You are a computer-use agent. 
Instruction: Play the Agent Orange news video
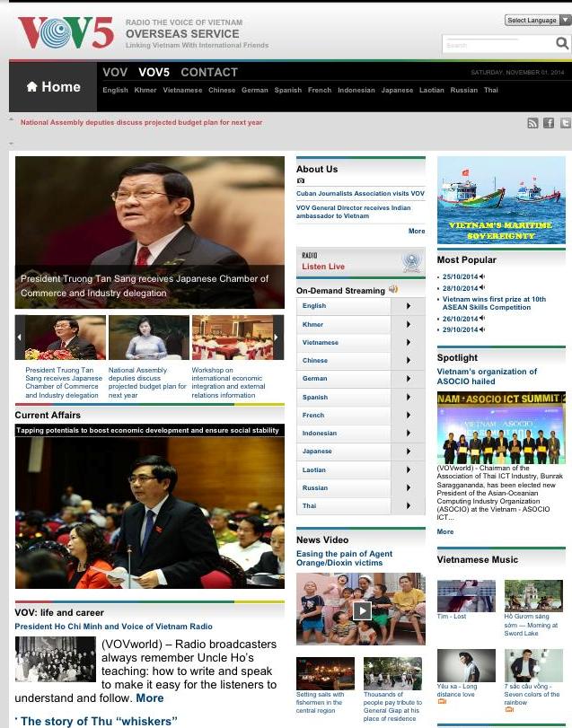click(361, 610)
